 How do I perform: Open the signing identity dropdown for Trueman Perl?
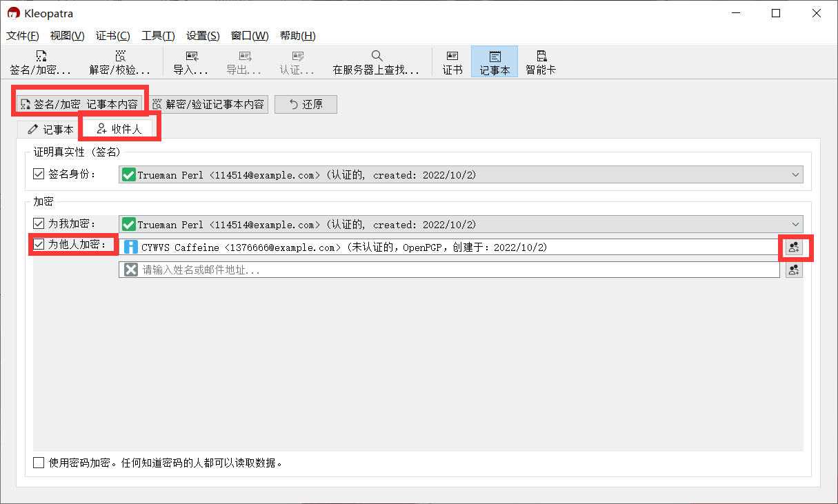pos(795,174)
